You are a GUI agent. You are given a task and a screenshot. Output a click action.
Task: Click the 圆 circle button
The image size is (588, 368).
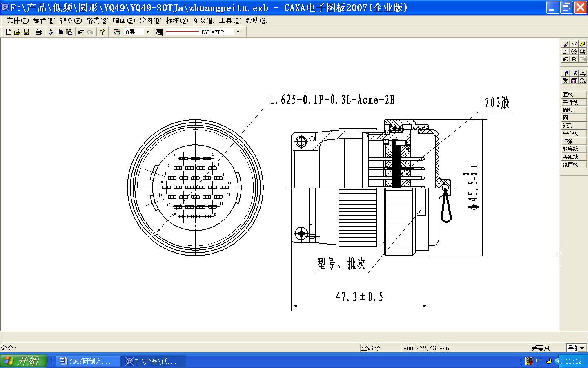574,118
